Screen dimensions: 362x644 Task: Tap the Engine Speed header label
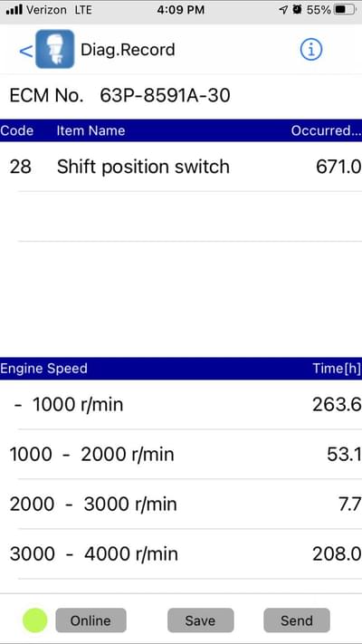(43, 369)
